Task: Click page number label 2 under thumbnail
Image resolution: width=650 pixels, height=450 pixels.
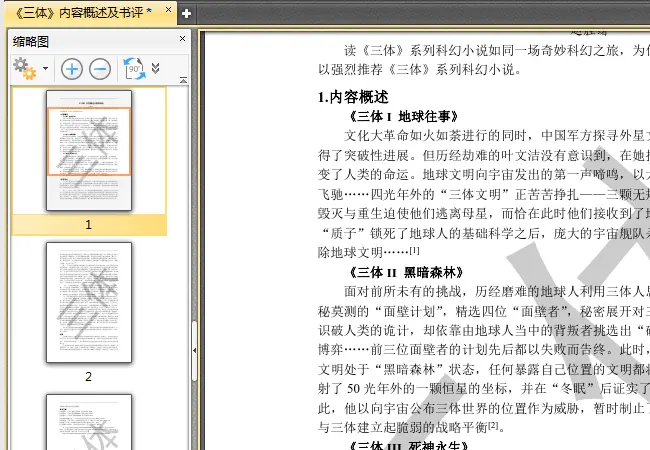Action: (x=88, y=377)
